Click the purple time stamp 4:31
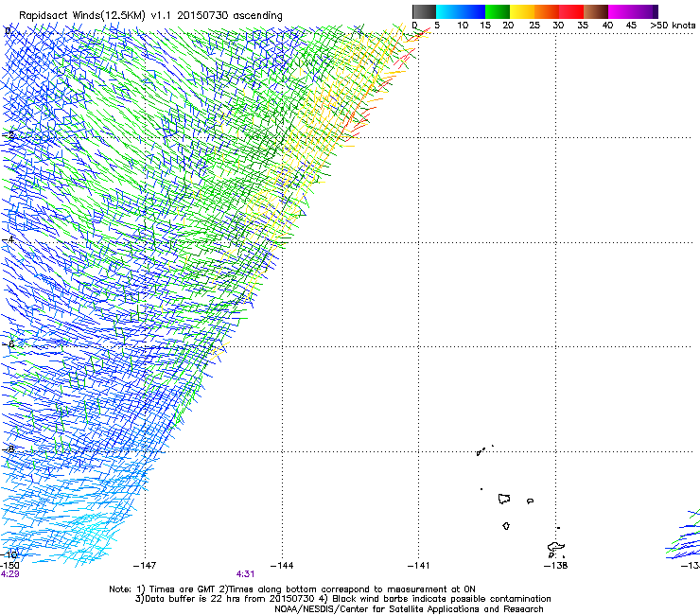700x615 pixels. pyautogui.click(x=246, y=574)
